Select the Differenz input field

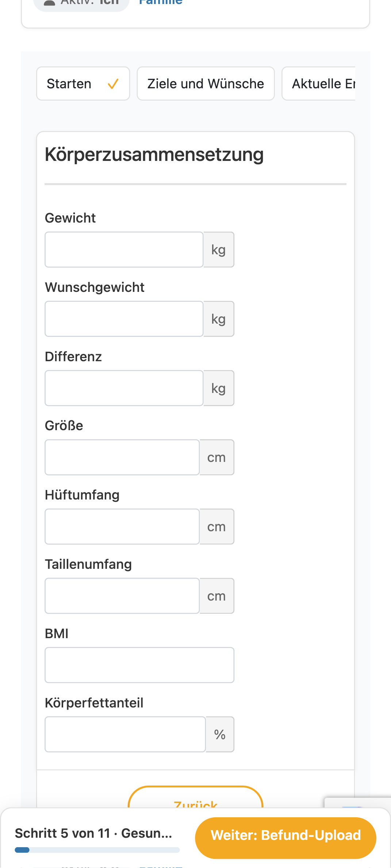pyautogui.click(x=124, y=388)
